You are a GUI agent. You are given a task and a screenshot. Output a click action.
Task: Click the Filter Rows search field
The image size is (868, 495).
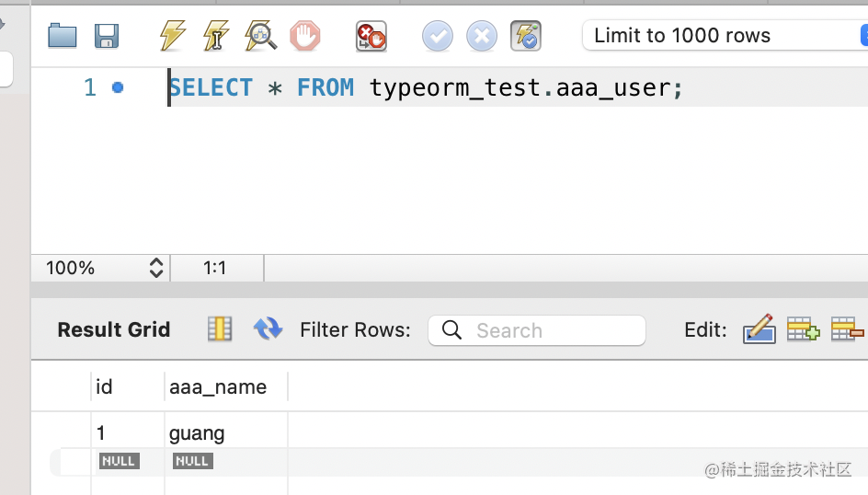point(537,330)
